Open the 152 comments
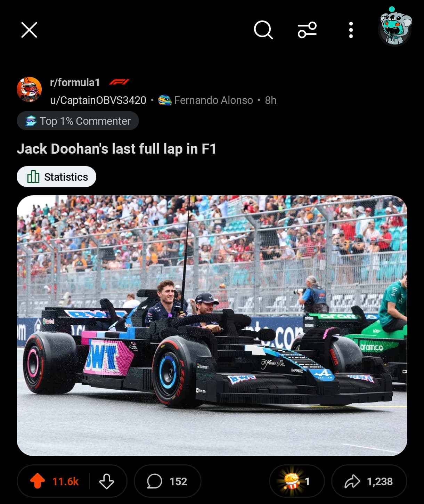The width and height of the screenshot is (424, 504). click(x=168, y=481)
